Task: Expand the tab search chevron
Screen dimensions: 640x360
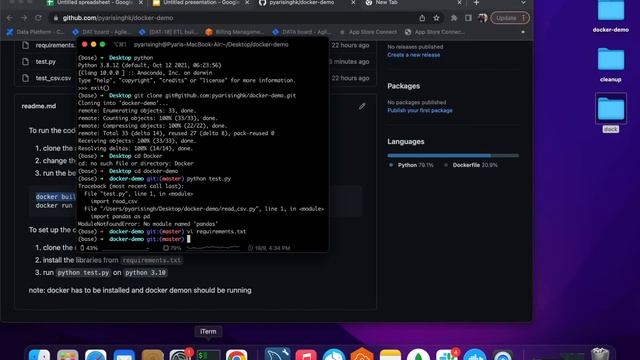Action: pos(523,3)
